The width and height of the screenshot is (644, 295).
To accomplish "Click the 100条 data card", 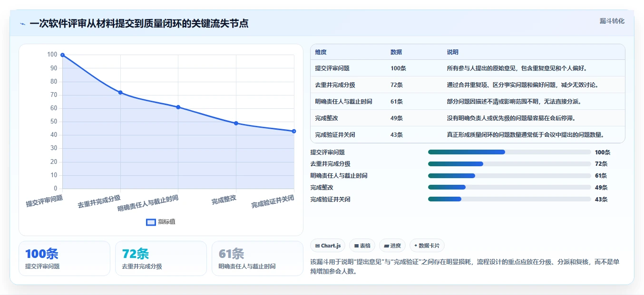I will tap(64, 258).
